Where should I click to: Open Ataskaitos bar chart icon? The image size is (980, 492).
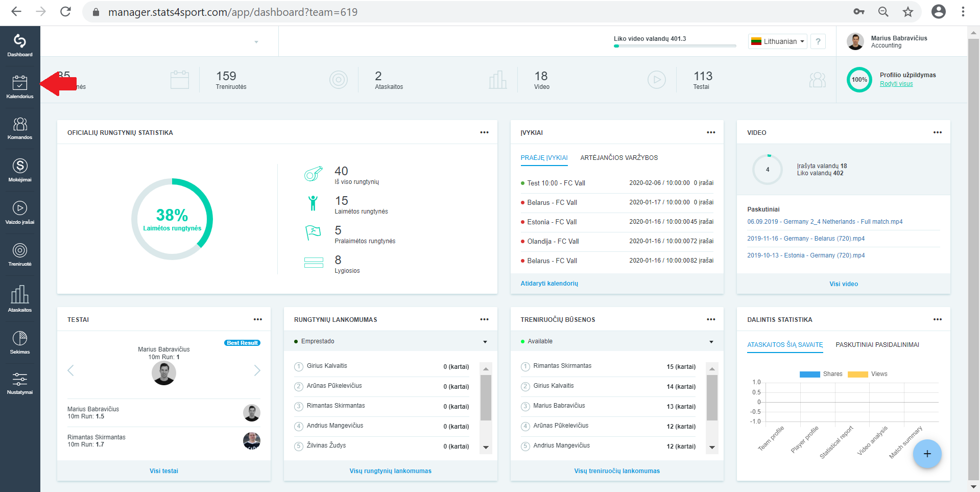pyautogui.click(x=20, y=299)
